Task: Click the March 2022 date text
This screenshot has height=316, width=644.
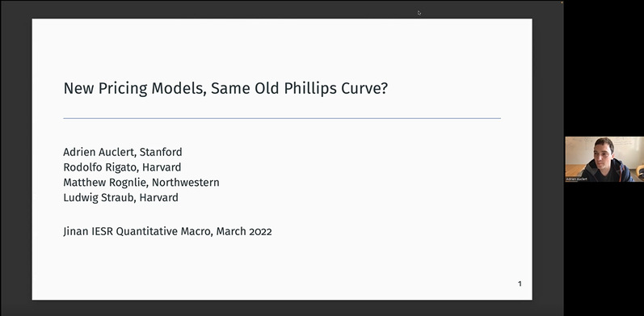Action: tap(244, 231)
